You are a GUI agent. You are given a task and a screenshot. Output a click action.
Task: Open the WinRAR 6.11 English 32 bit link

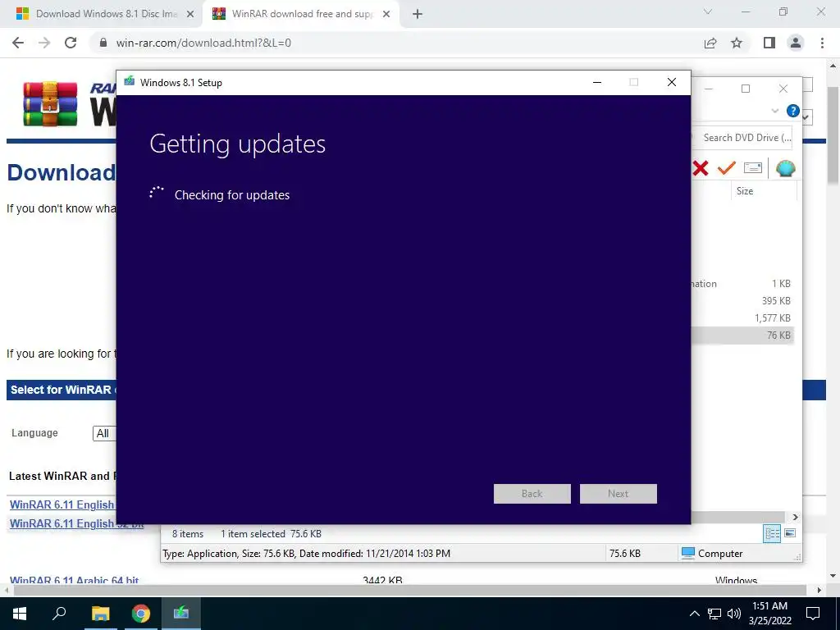pos(76,523)
